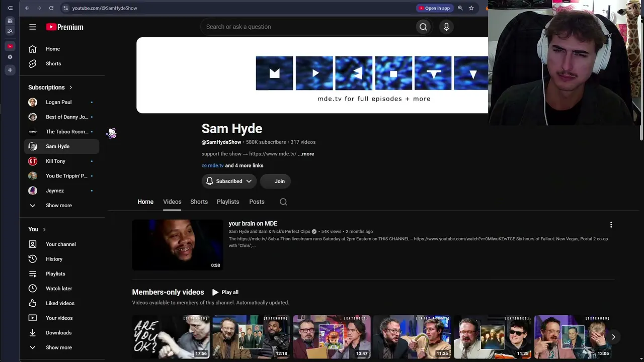The height and width of the screenshot is (362, 644).
Task: Switch to the channel Shorts tab
Action: (x=199, y=202)
